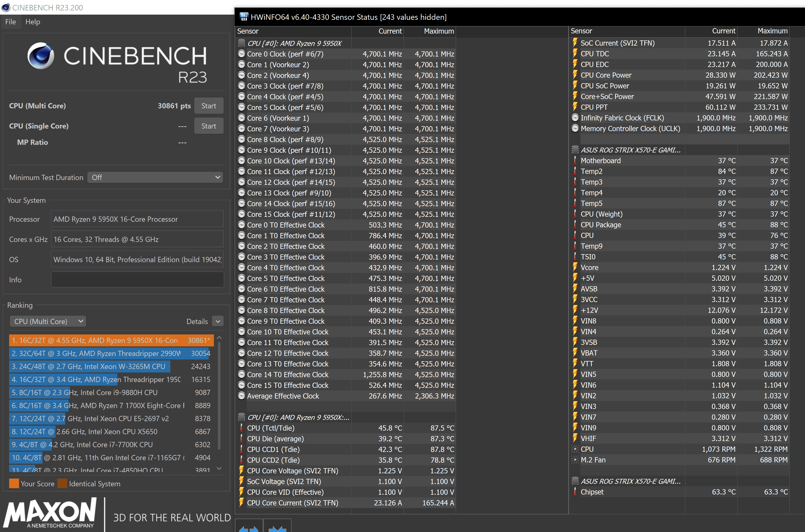The height and width of the screenshot is (532, 805).
Task: Click the Cores x GHz field
Action: [137, 239]
